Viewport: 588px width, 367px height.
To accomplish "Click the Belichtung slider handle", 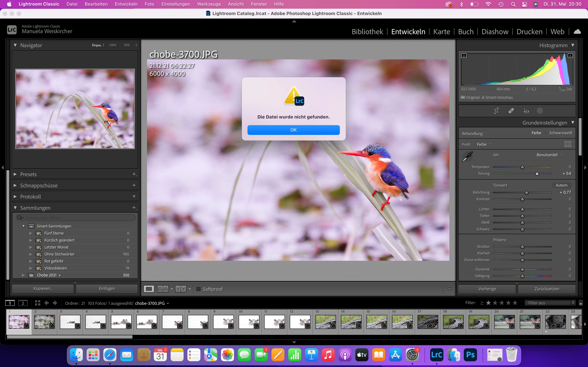I will pyautogui.click(x=526, y=192).
